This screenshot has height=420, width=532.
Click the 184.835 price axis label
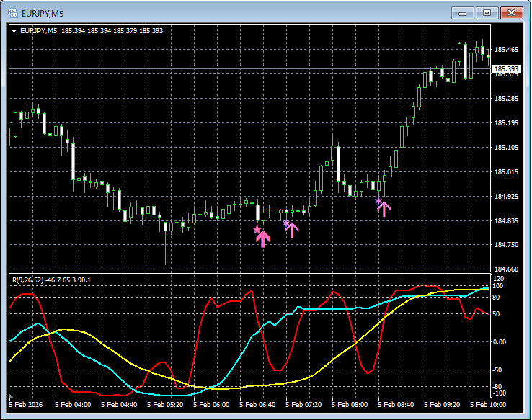tap(506, 221)
